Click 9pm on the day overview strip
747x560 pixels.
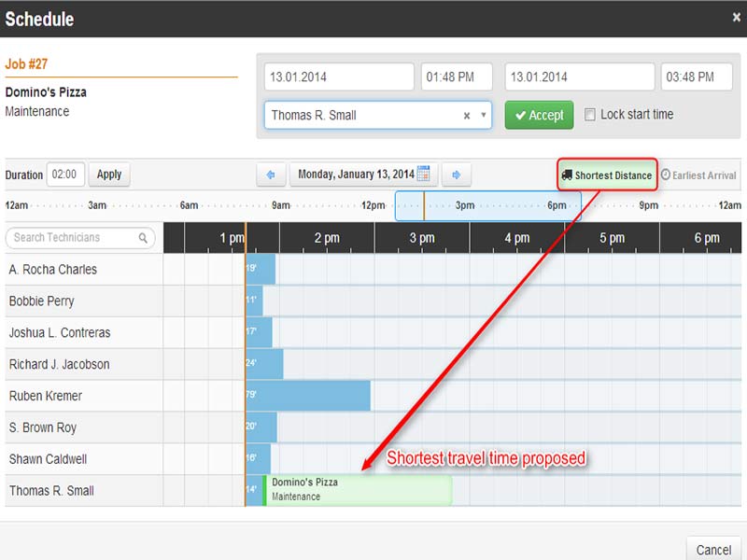point(648,205)
